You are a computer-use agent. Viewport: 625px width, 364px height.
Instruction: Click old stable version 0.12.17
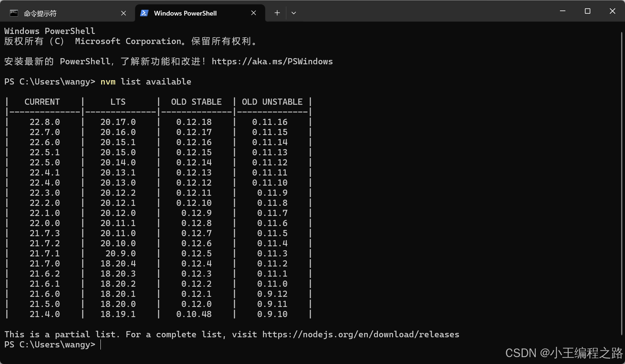tap(194, 132)
